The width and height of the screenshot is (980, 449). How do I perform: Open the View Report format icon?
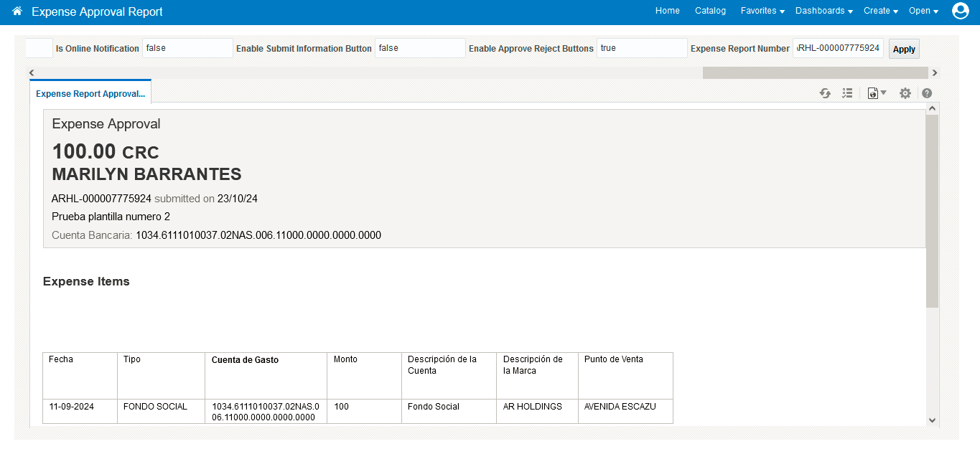pyautogui.click(x=876, y=93)
